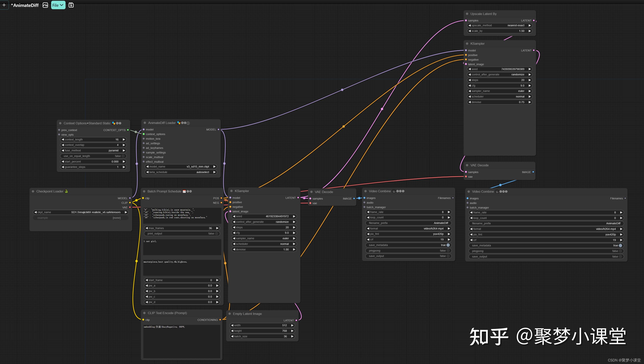Click the calendar icon on Batch Prompt Schedule
The height and width of the screenshot is (364, 644).
[184, 191]
